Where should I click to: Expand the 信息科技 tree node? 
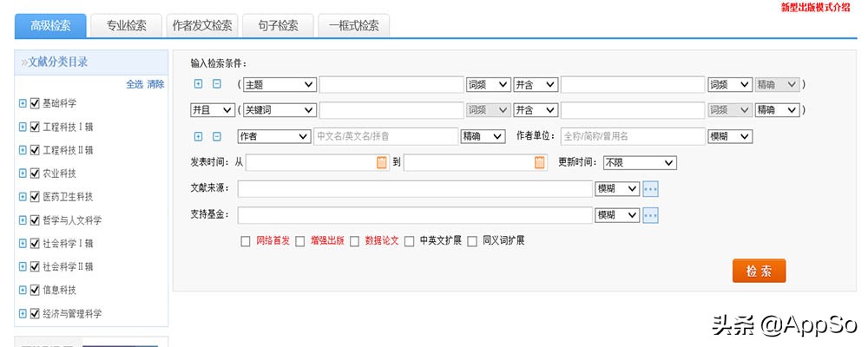point(23,290)
